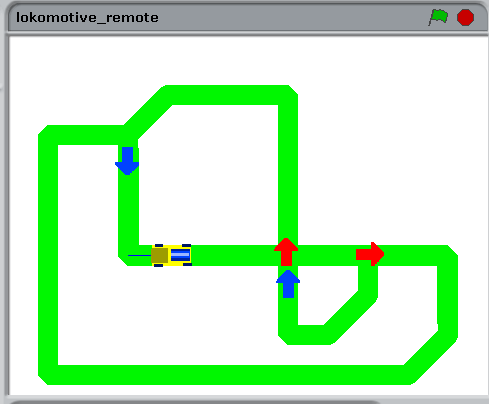Click the white area inside the upper loop
This screenshot has width=489, height=404.
click(x=208, y=175)
